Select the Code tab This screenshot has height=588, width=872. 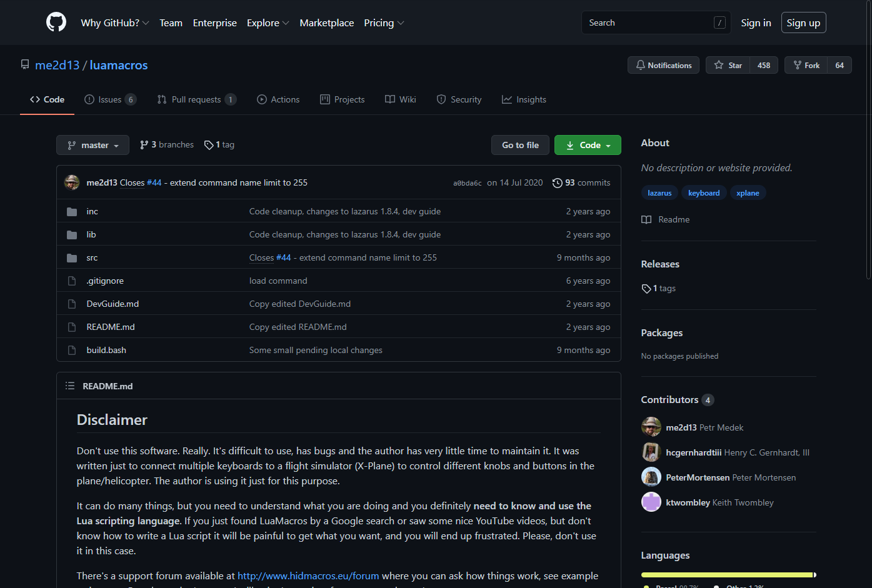[48, 99]
